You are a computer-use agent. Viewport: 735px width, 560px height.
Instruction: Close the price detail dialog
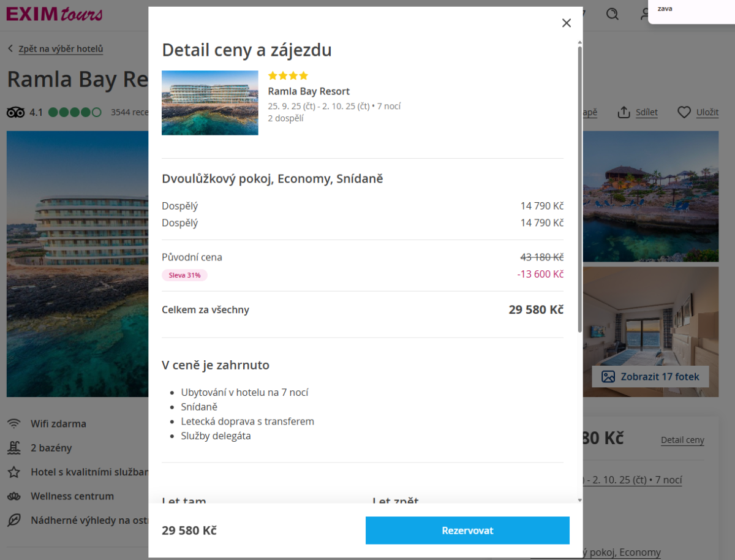tap(567, 23)
